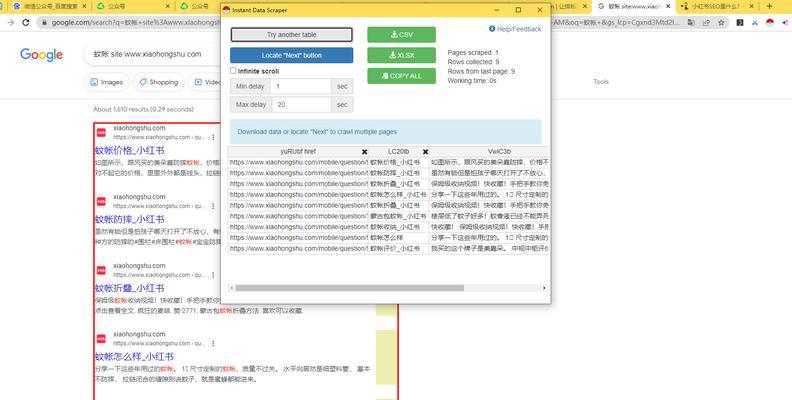This screenshot has height=400, width=792.
Task: Click the scraper scrollbar left arrow
Action: (232, 288)
